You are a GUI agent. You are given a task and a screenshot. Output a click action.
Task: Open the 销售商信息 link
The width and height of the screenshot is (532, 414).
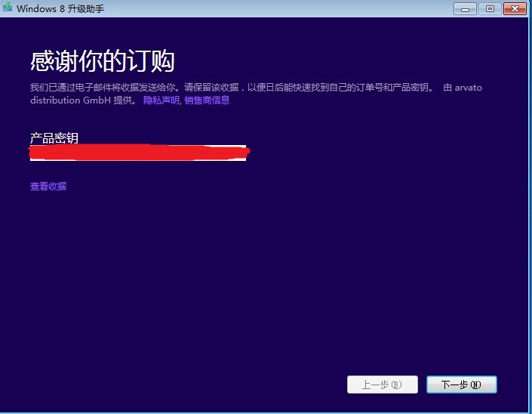pos(207,100)
